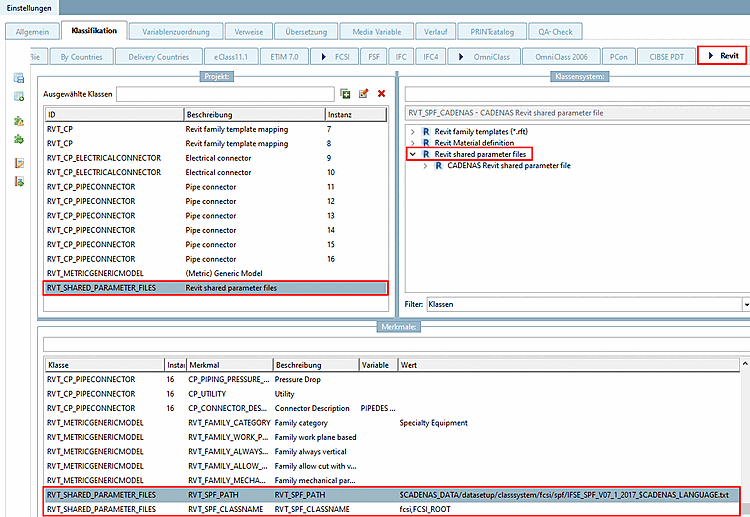The image size is (750, 517).
Task: Sort by Beschreibung header in Projekt table
Action: 254,114
